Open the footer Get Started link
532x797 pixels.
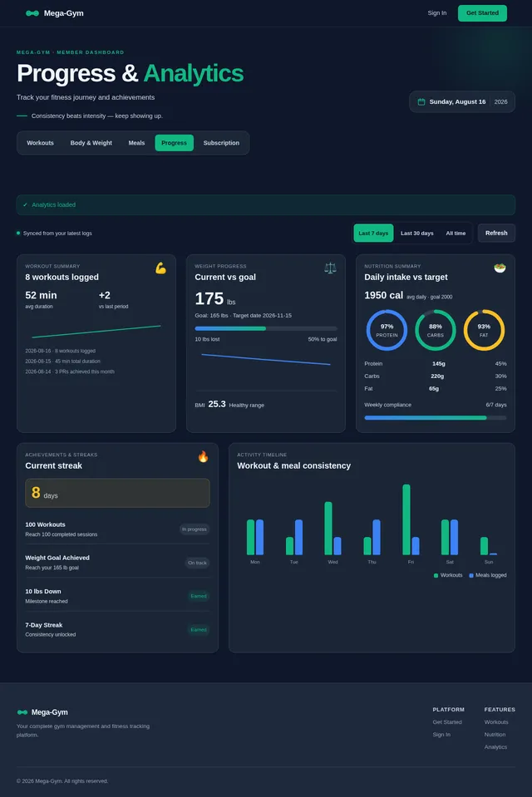(447, 721)
